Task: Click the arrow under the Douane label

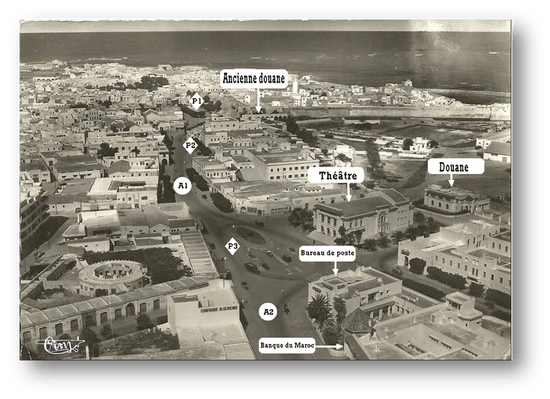Action: click(x=451, y=181)
